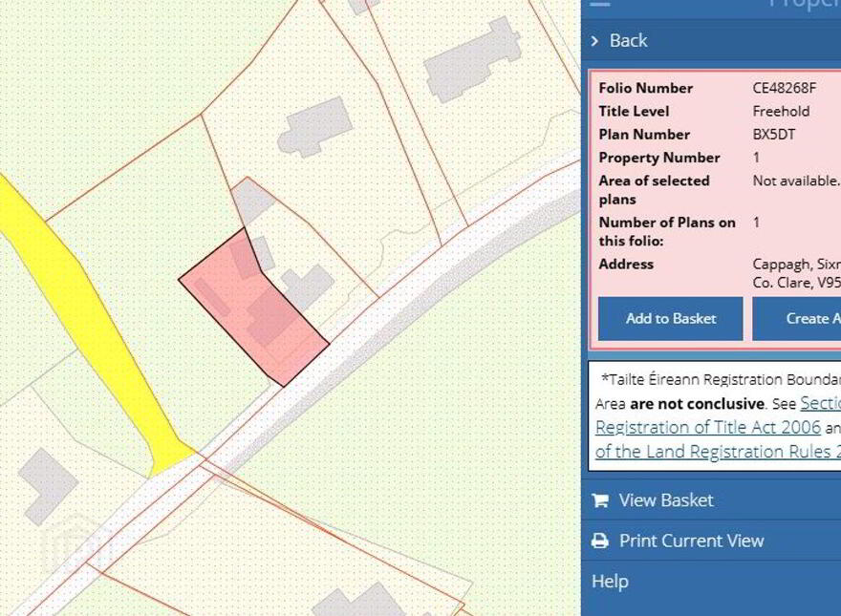Screen dimensions: 841x616
Task: Click the Plan Number label
Action: (x=644, y=134)
